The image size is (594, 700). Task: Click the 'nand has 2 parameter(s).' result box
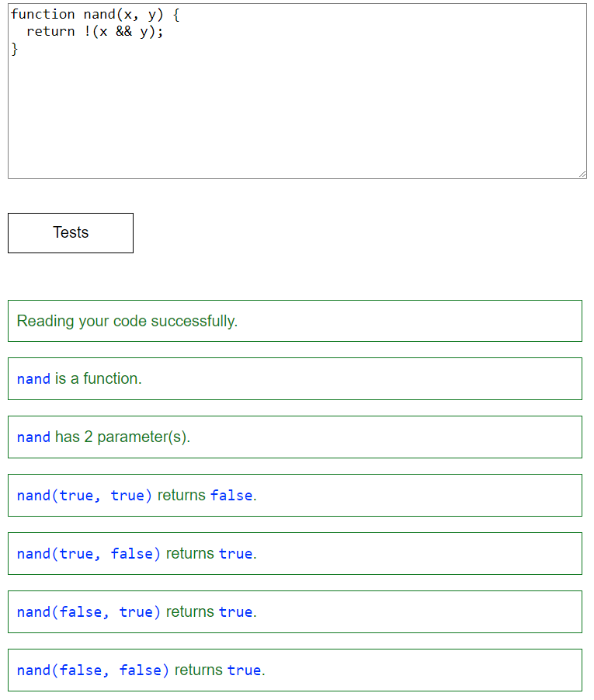[x=295, y=437]
